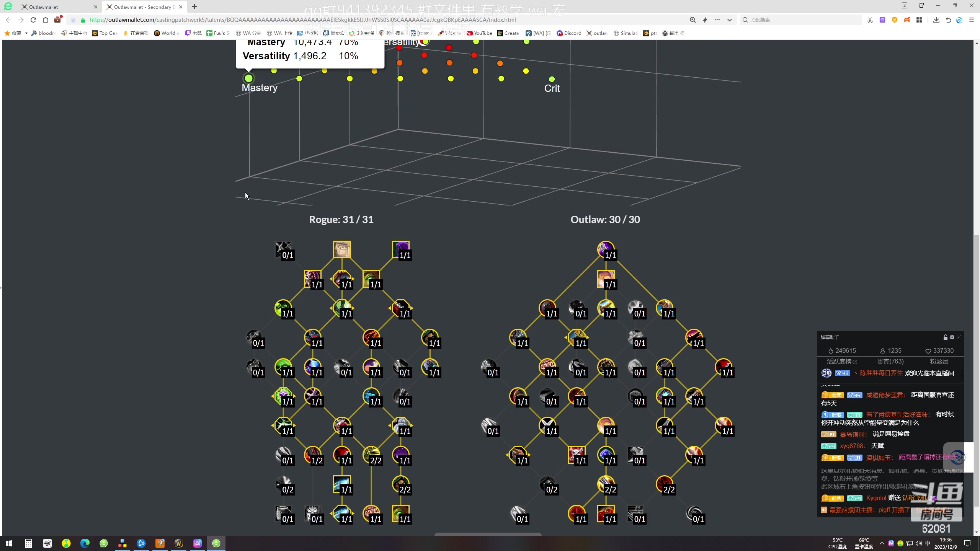Image resolution: width=980 pixels, height=551 pixels.
Task: Click the crossed swords talent in Outlaw tree
Action: click(547, 425)
